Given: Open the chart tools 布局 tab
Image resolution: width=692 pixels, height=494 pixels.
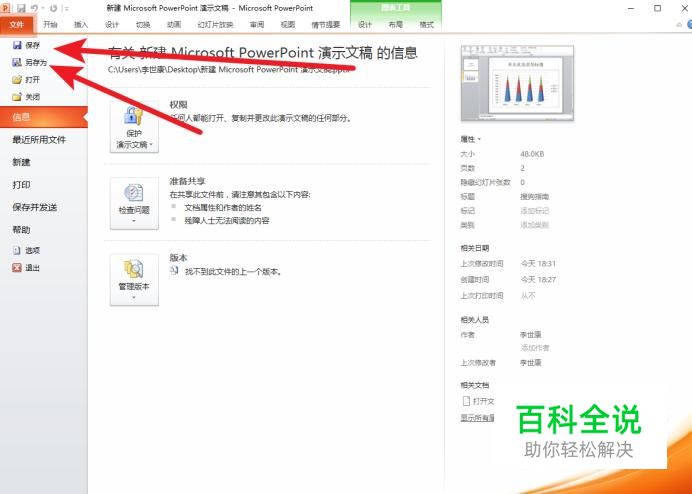Looking at the screenshot, I should click(x=395, y=25).
